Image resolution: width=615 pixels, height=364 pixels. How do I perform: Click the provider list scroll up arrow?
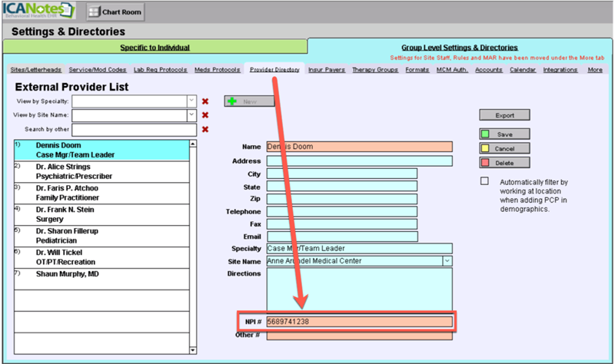pyautogui.click(x=193, y=144)
